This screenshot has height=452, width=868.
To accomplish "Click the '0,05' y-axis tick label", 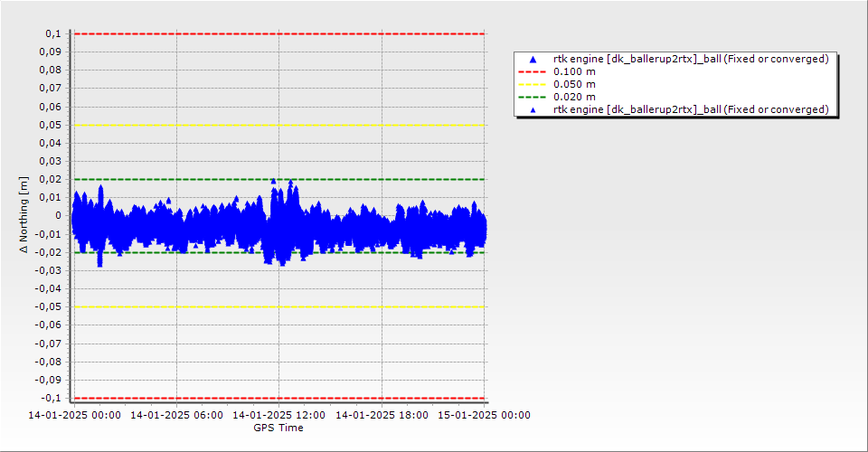I will click(x=51, y=125).
